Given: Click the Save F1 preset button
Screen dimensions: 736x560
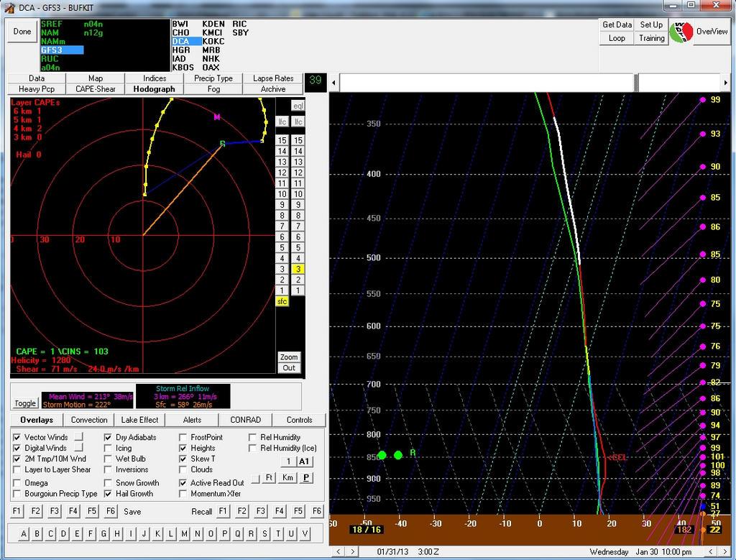Looking at the screenshot, I should point(17,510).
